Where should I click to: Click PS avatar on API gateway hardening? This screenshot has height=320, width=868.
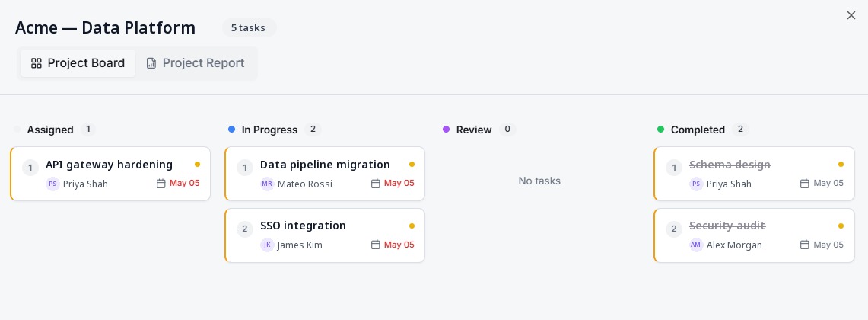52,184
